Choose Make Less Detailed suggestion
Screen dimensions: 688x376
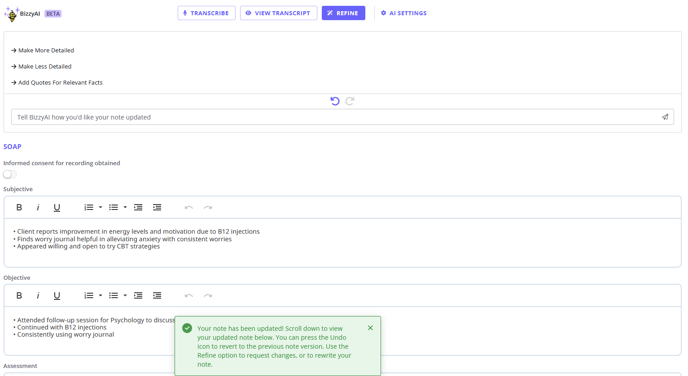pyautogui.click(x=41, y=67)
